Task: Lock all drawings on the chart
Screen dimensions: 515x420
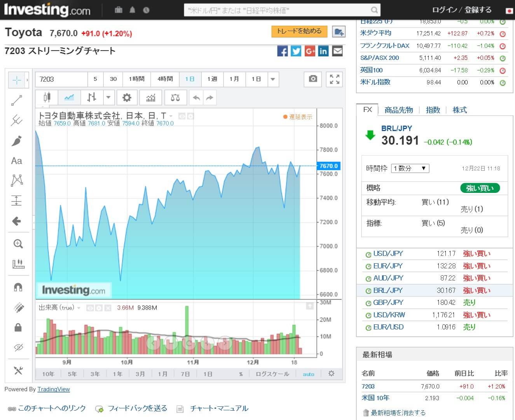Action: (x=16, y=327)
